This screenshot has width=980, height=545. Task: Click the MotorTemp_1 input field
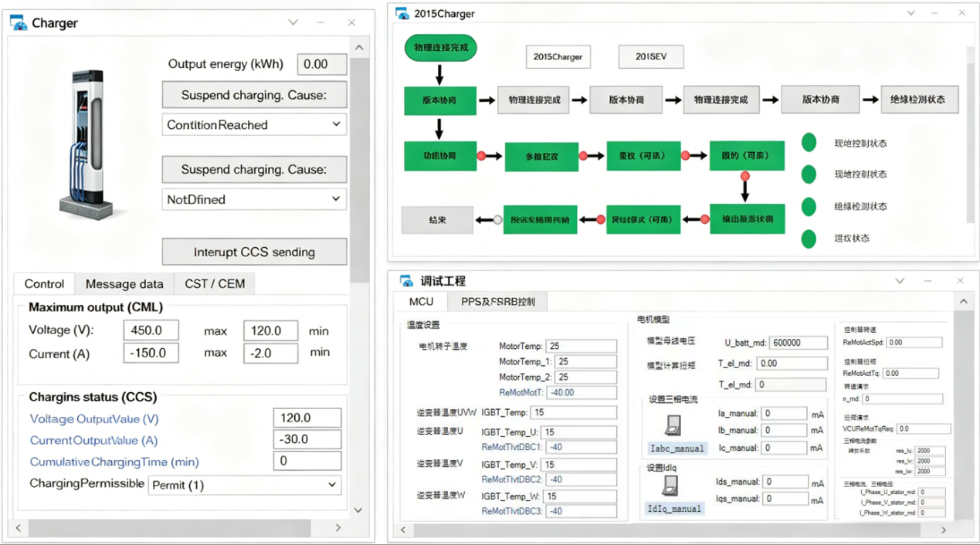click(586, 361)
